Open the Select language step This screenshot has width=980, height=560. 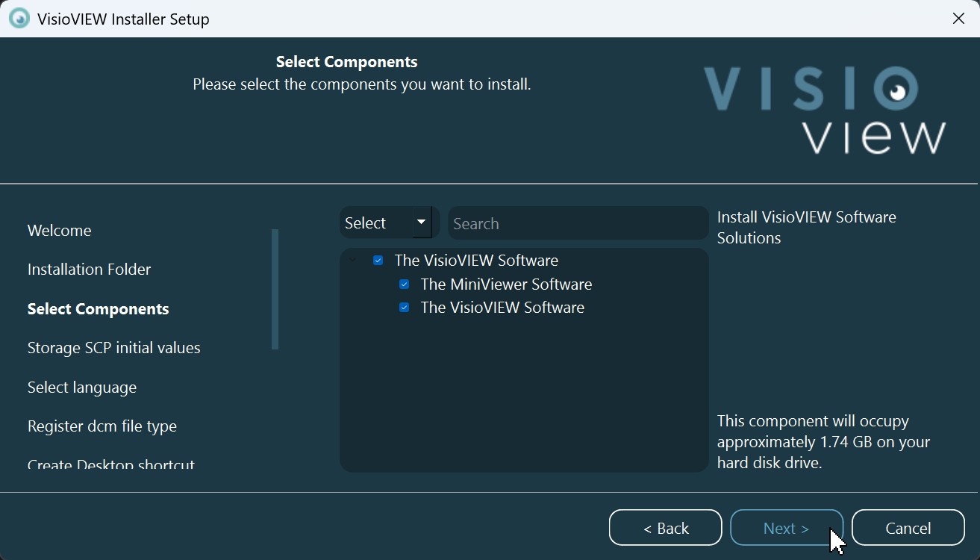point(82,388)
